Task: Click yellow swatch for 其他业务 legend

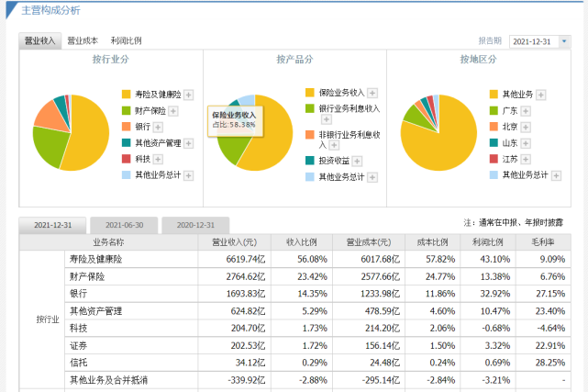Action: tap(494, 95)
